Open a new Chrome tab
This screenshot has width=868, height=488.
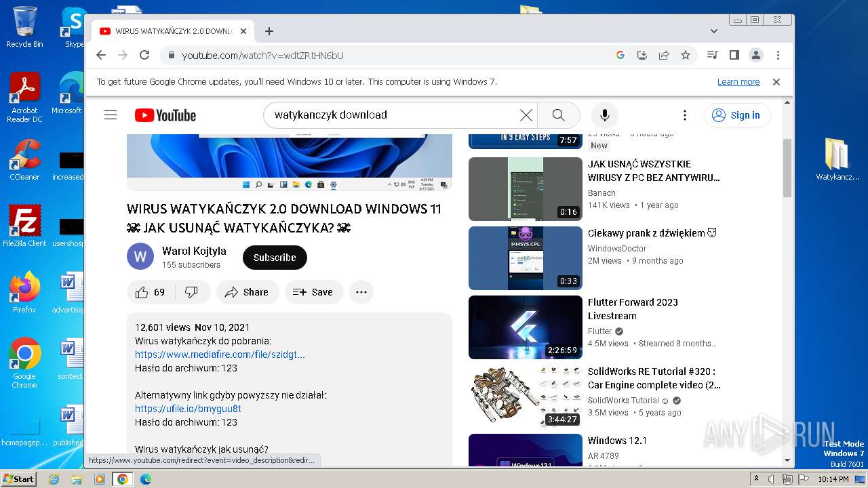(269, 31)
